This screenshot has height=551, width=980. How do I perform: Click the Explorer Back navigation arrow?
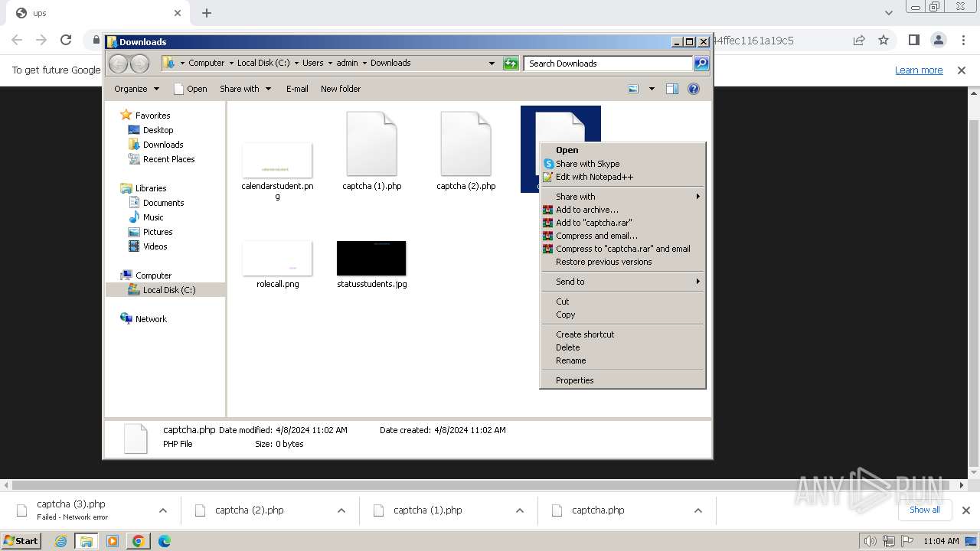tap(118, 64)
